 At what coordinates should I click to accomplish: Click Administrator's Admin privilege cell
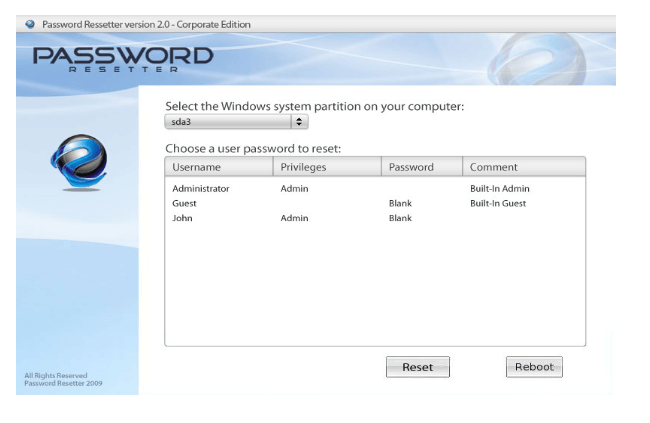294,189
